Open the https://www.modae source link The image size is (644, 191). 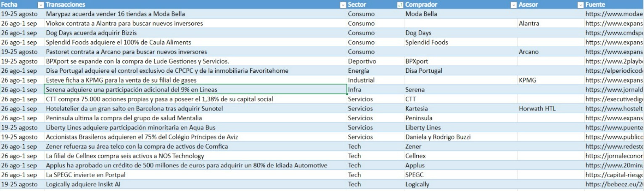tap(614, 14)
